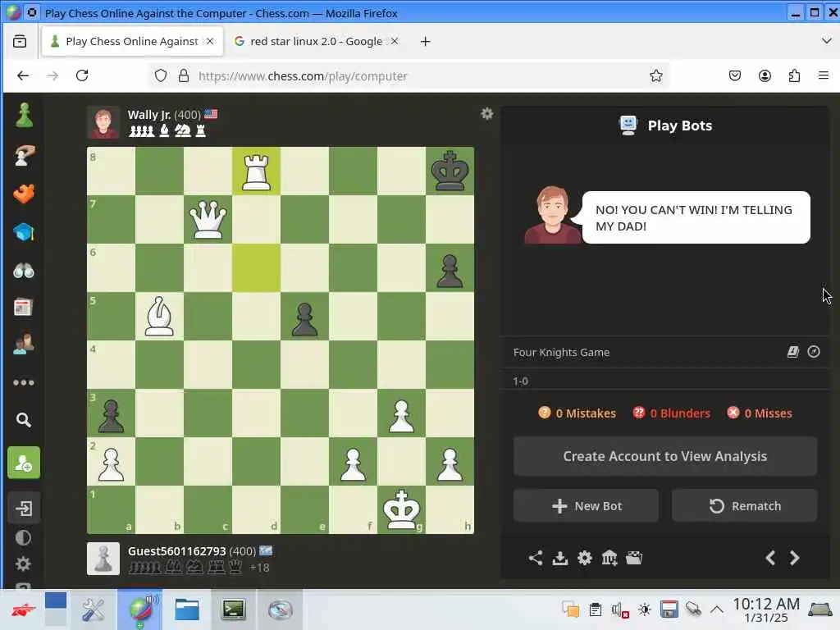Expand the list all tabs chevron
Viewport: 840px width, 630px height.
click(x=827, y=41)
